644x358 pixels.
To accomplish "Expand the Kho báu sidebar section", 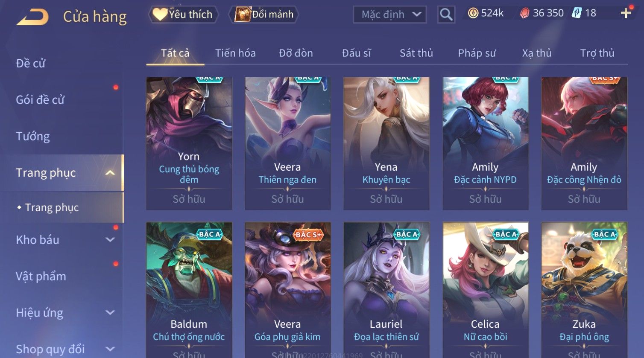I will (110, 240).
